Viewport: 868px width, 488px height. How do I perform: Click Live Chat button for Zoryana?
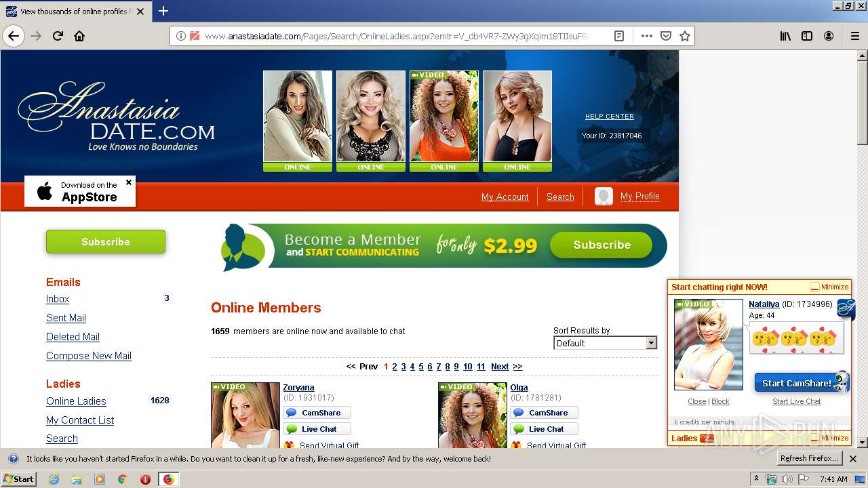[x=317, y=429]
